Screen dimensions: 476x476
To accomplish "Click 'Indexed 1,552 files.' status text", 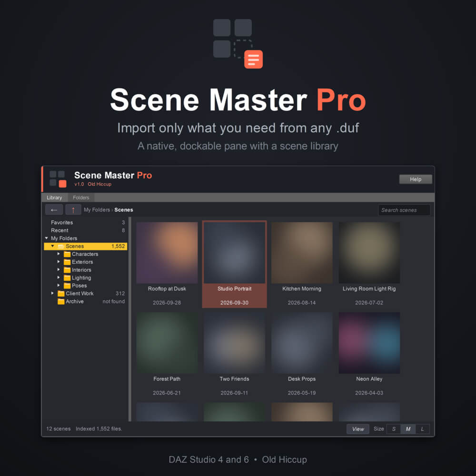I will (99, 429).
